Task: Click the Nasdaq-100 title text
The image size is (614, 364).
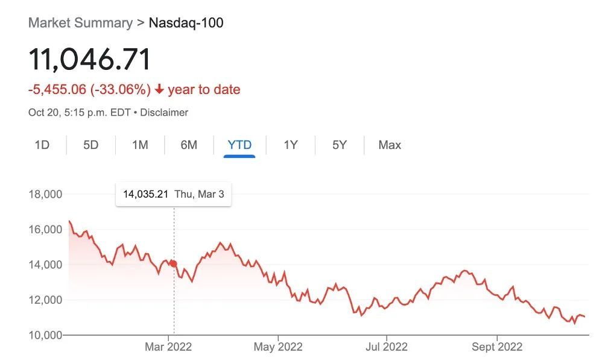Action: tap(186, 24)
